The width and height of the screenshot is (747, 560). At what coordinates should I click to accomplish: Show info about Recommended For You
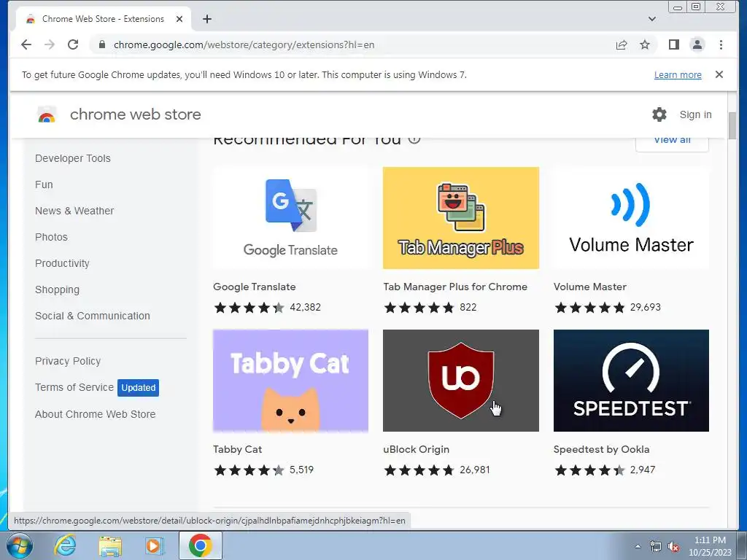pos(414,139)
